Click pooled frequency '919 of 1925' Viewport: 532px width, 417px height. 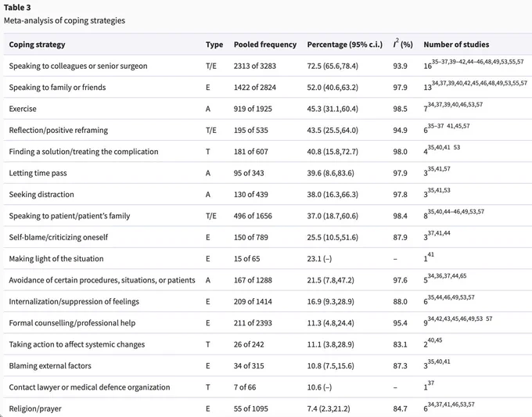(253, 109)
